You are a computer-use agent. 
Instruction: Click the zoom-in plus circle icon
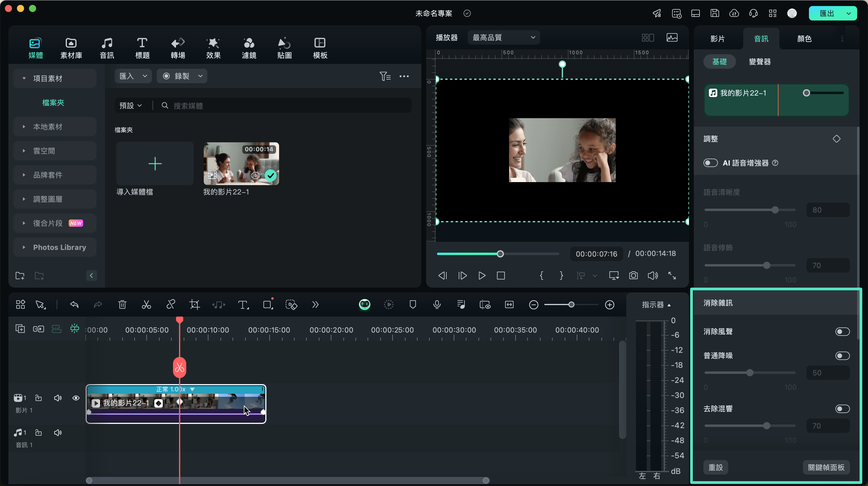[x=609, y=305]
